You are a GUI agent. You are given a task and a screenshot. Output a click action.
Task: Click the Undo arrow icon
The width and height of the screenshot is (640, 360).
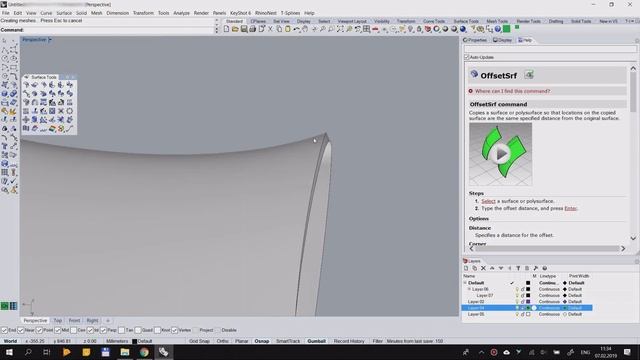[x=297, y=29]
